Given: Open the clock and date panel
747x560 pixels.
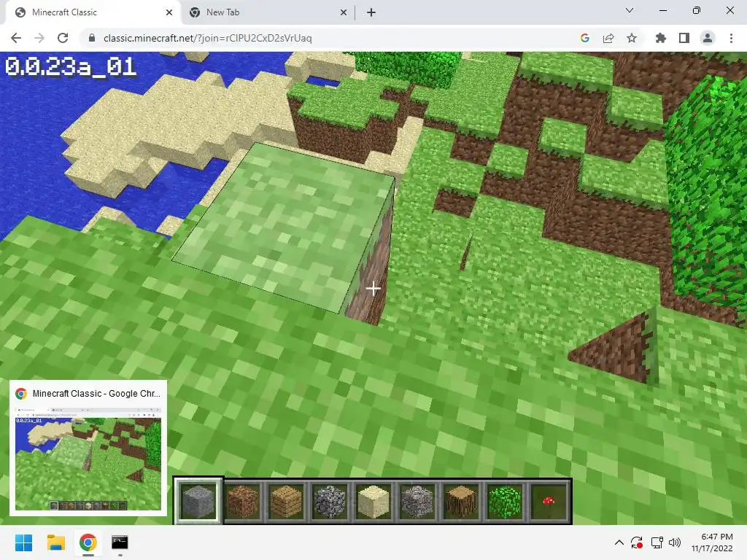Looking at the screenshot, I should coord(713,542).
